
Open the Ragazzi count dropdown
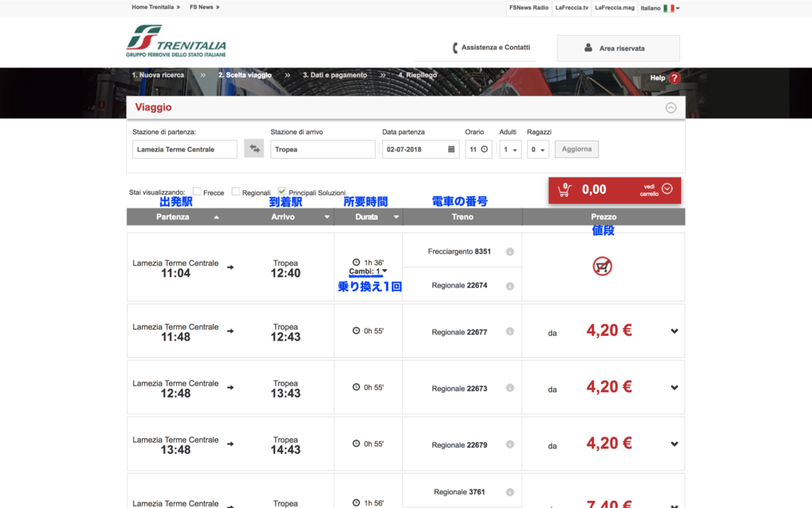pyautogui.click(x=538, y=149)
